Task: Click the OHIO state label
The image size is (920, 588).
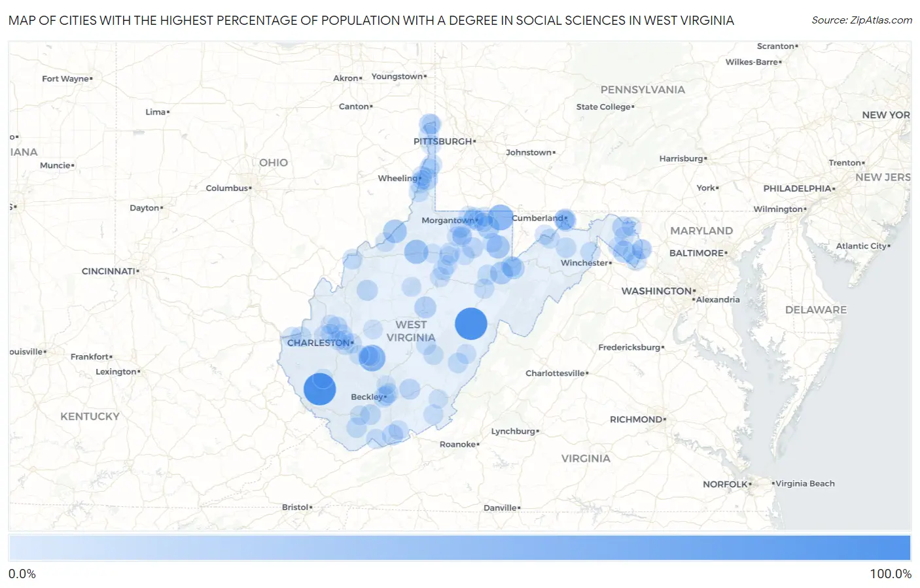Action: (x=274, y=163)
